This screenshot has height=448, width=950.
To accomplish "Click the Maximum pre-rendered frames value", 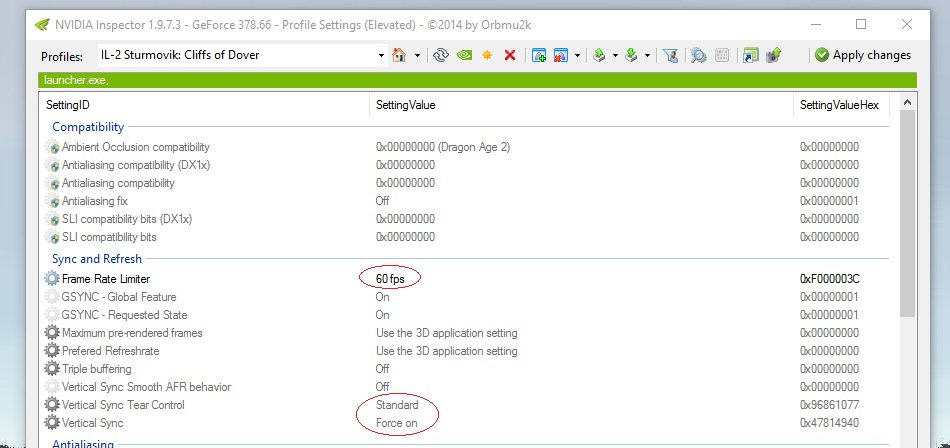I will coord(447,333).
